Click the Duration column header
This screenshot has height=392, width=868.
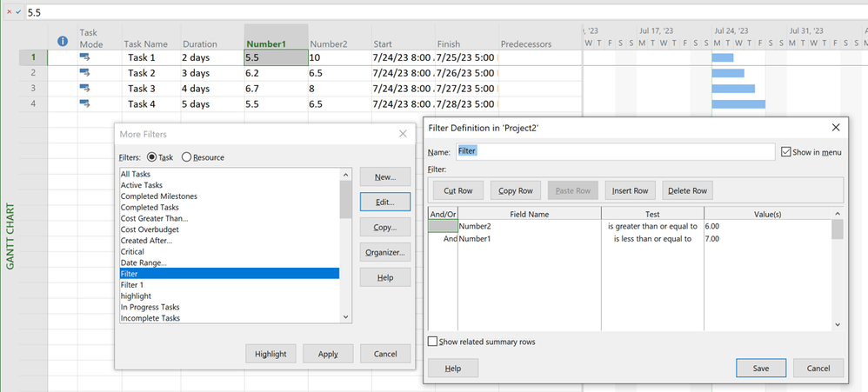pyautogui.click(x=212, y=37)
